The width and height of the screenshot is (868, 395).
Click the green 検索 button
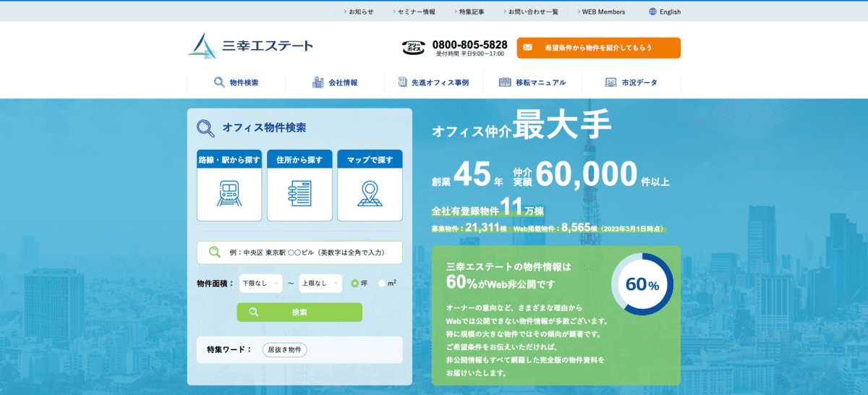point(299,312)
